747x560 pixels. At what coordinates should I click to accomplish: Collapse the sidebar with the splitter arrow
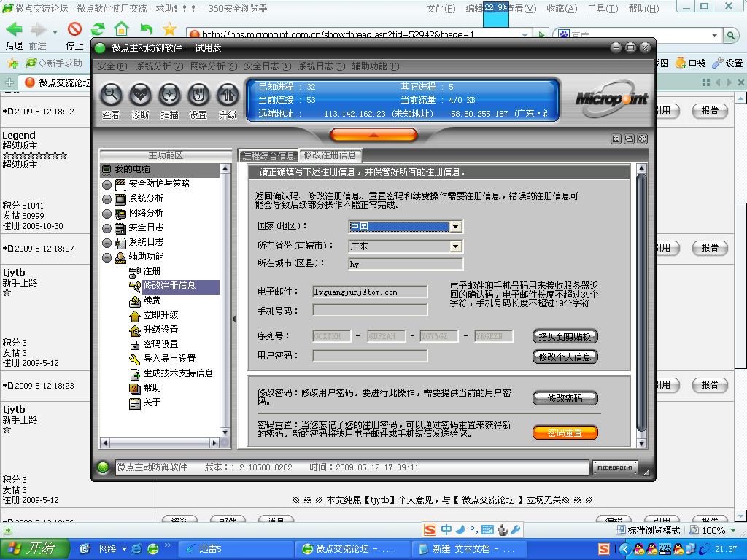tap(234, 319)
